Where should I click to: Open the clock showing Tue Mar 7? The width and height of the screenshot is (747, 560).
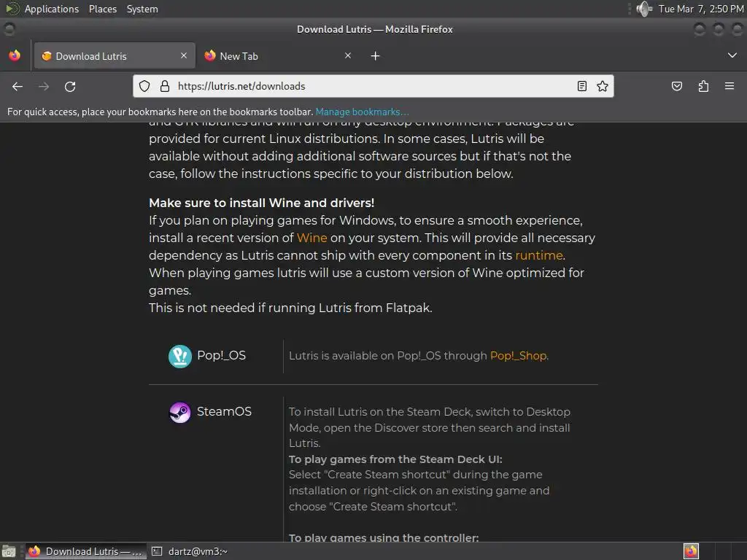[x=701, y=9]
